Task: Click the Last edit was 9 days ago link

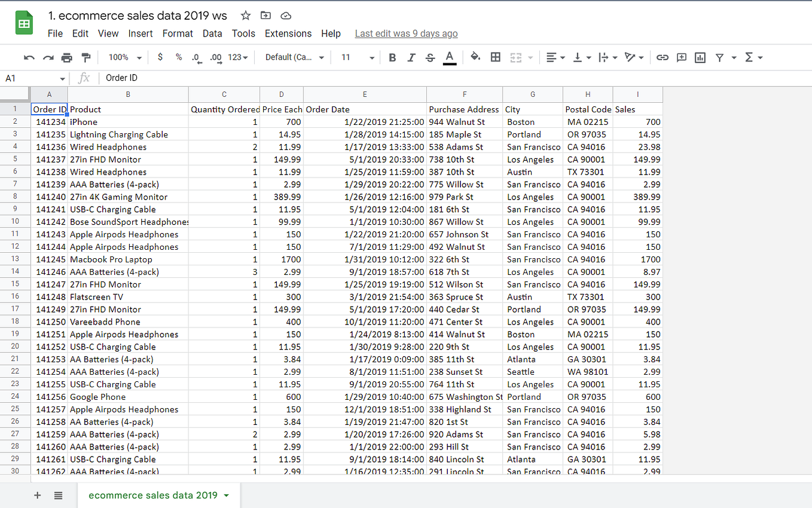Action: coord(406,33)
